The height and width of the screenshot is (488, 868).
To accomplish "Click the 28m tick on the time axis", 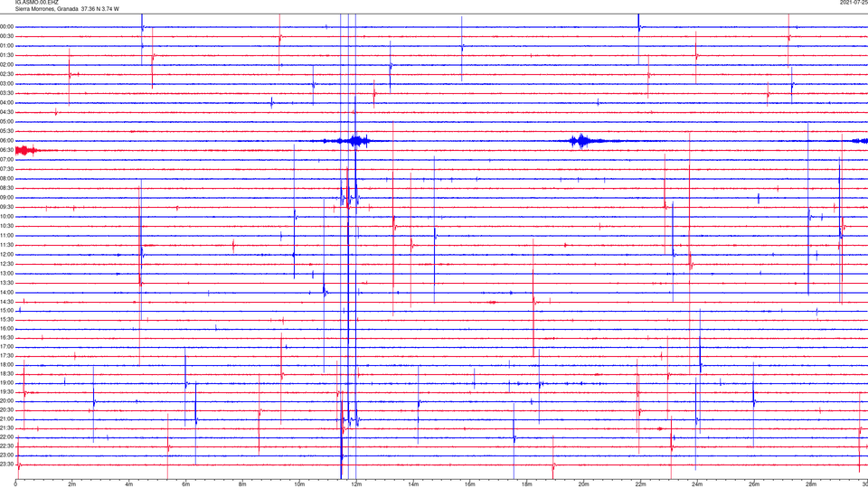I will pos(811,484).
